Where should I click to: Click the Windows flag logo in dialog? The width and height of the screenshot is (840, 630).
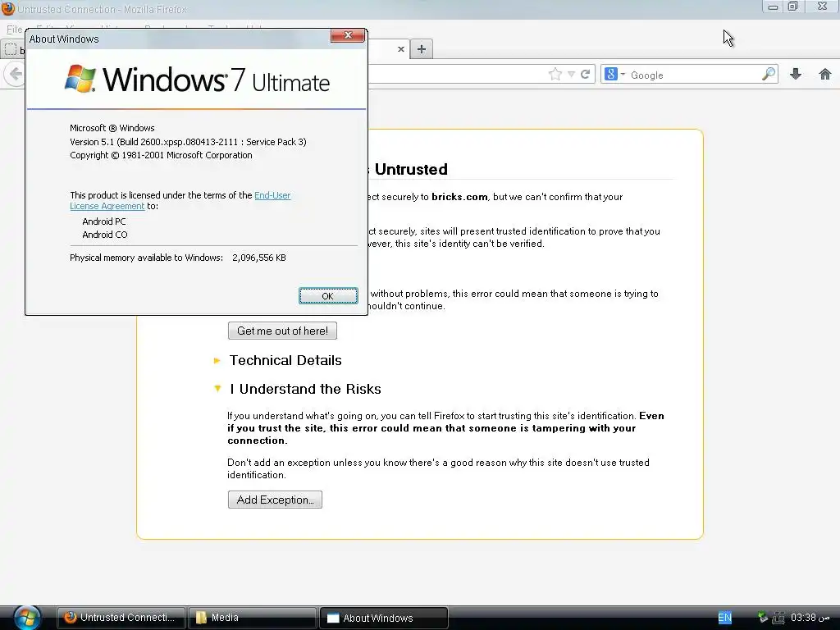[x=80, y=80]
